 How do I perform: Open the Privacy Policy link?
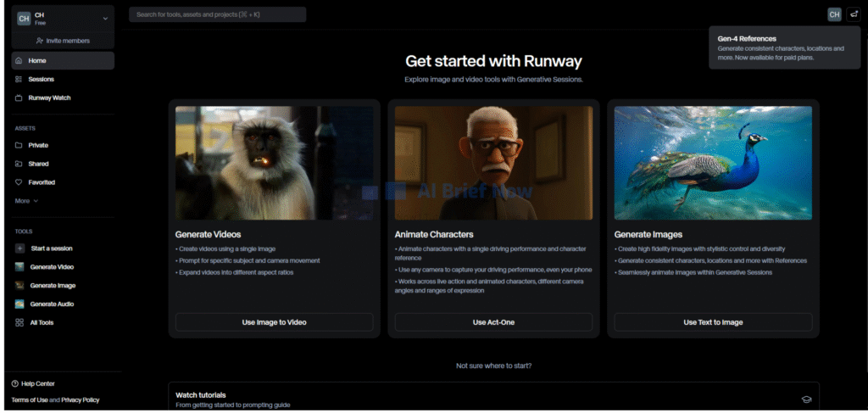(81, 399)
